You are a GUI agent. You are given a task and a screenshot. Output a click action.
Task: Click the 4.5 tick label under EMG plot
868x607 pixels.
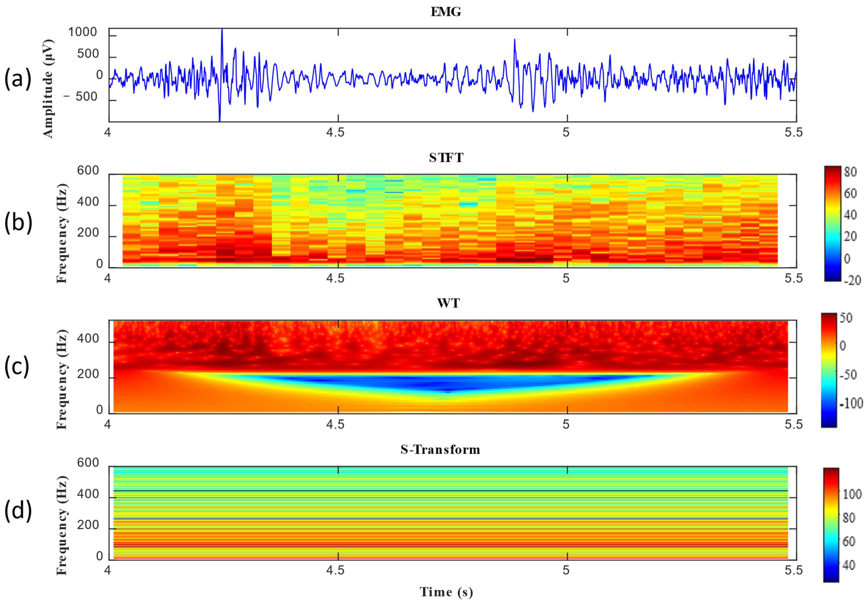(335, 132)
